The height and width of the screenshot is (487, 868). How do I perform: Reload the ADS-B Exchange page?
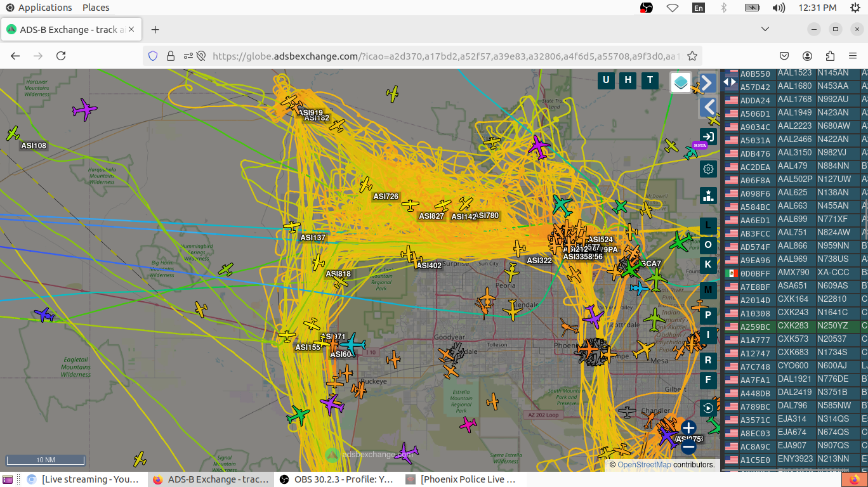[61, 56]
